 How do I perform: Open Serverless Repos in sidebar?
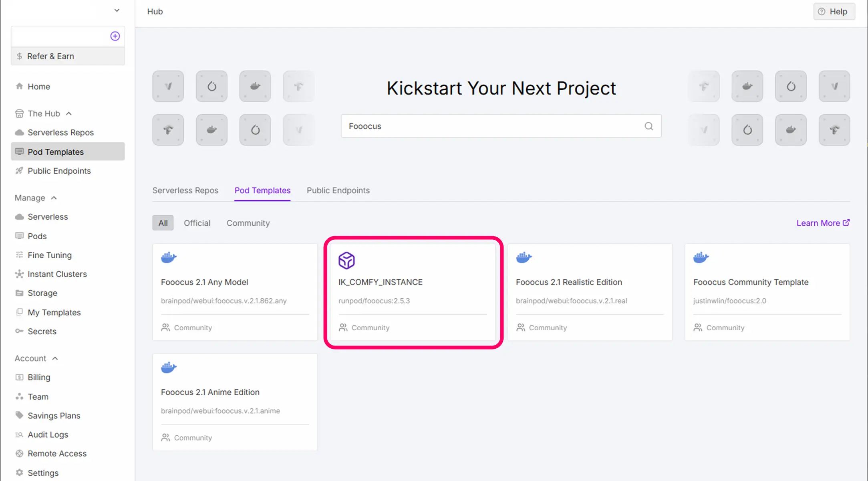(60, 132)
